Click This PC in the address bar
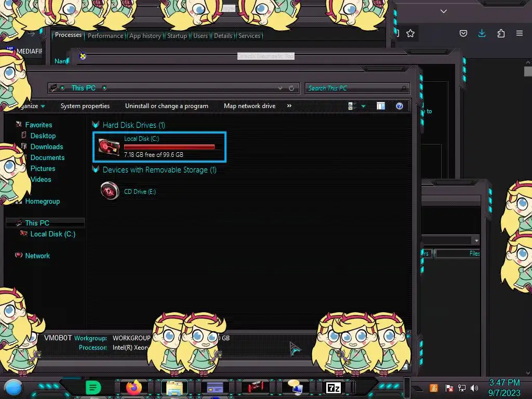532x399 pixels. 84,88
